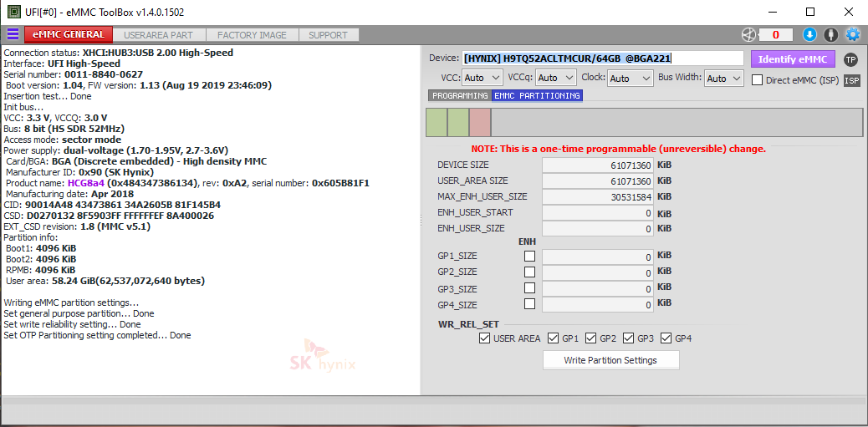
Task: Click the Manufacturing date Apr 2018 line
Action: coord(69,194)
